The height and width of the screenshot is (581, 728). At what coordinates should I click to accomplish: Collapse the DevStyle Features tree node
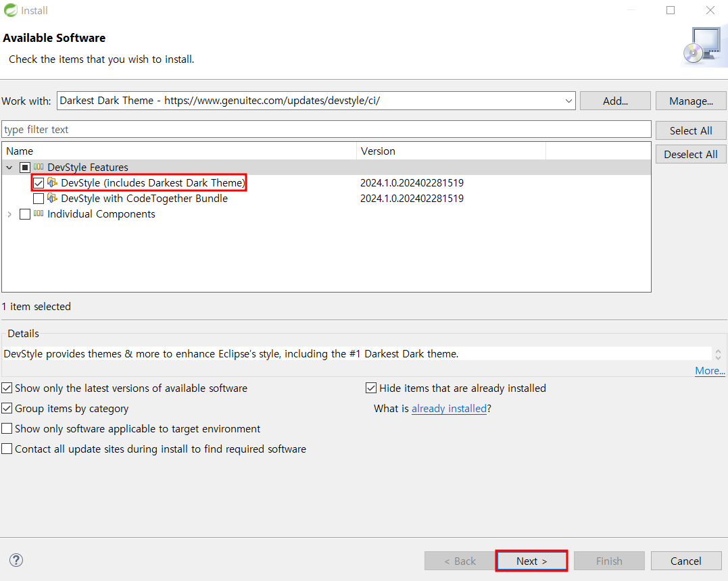(9, 167)
